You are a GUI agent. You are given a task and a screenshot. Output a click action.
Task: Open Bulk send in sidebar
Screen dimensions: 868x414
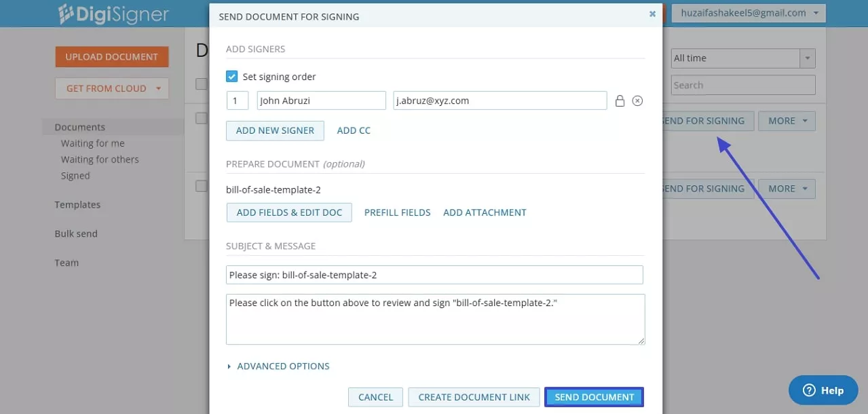pos(76,233)
